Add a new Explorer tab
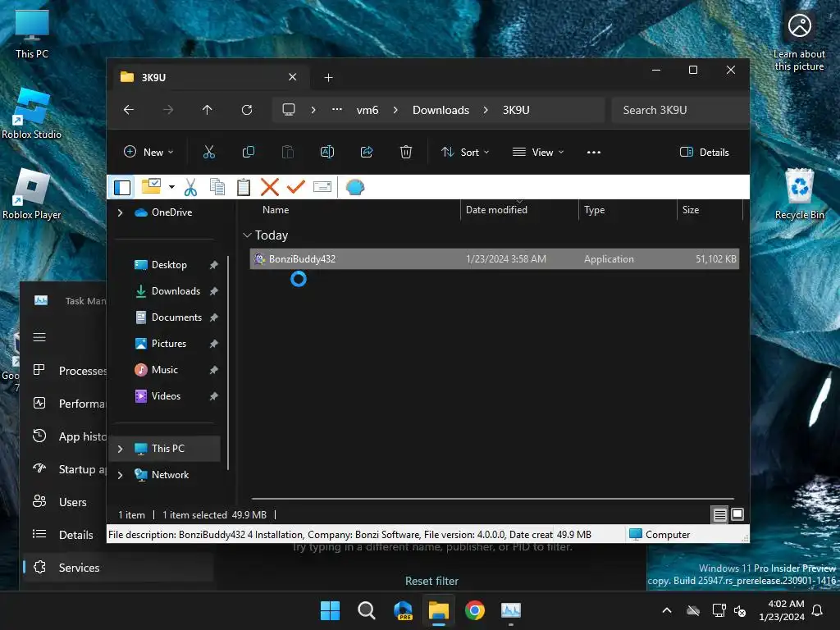The width and height of the screenshot is (840, 630). pos(328,78)
